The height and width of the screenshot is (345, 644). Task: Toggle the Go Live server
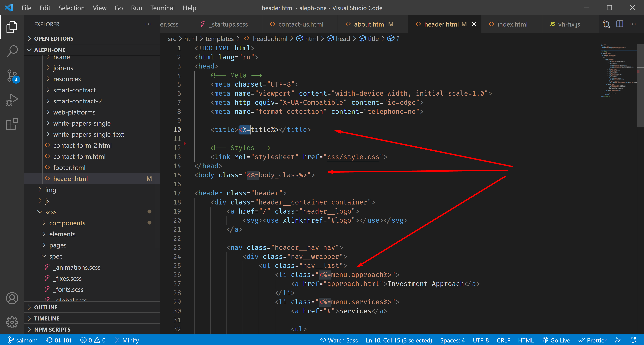(556, 340)
